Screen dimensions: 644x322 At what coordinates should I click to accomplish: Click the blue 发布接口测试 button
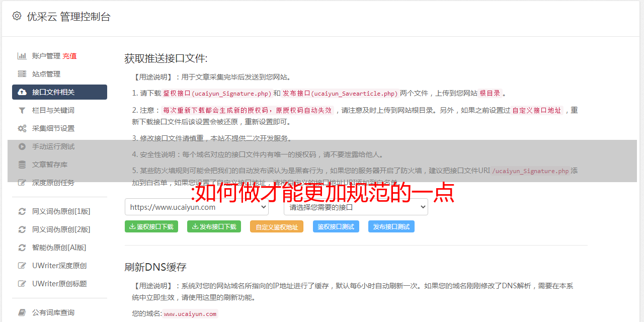click(x=391, y=226)
